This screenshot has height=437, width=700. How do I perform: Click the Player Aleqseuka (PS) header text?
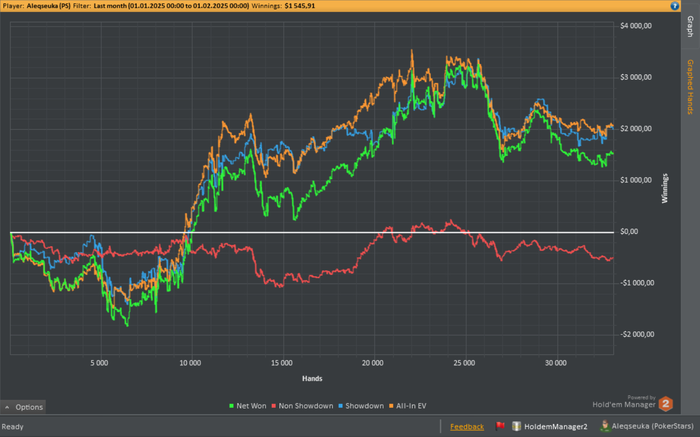point(36,6)
